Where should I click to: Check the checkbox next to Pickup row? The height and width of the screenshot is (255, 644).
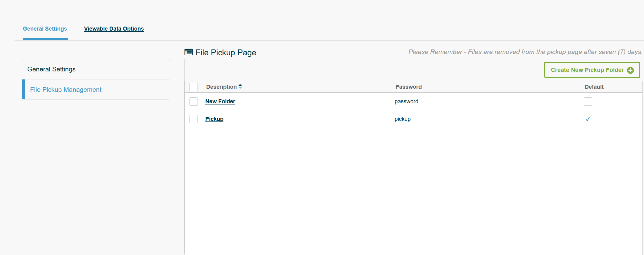coord(193,119)
